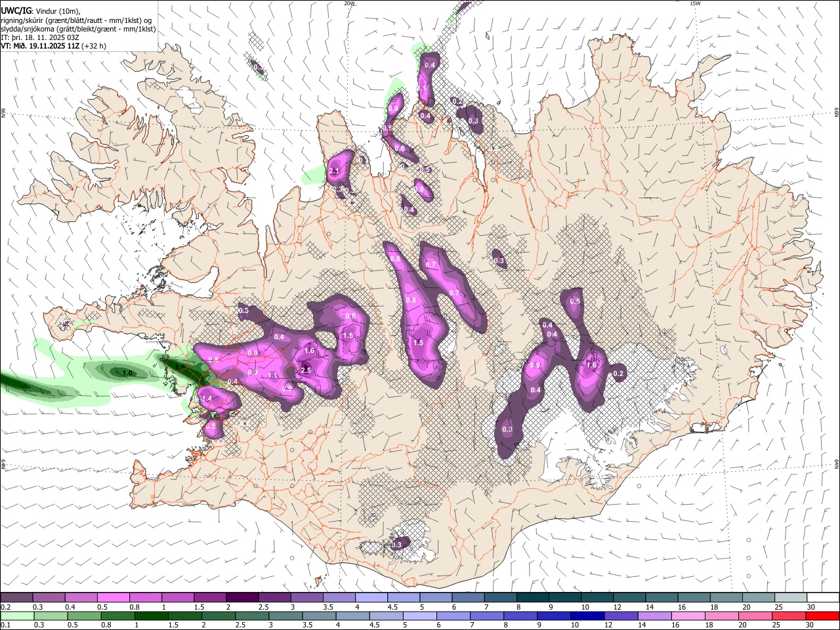Image resolution: width=840 pixels, height=630 pixels.
Task: Click the snow-scale swatch between 0.2 and 0.3
Action: click(16, 598)
